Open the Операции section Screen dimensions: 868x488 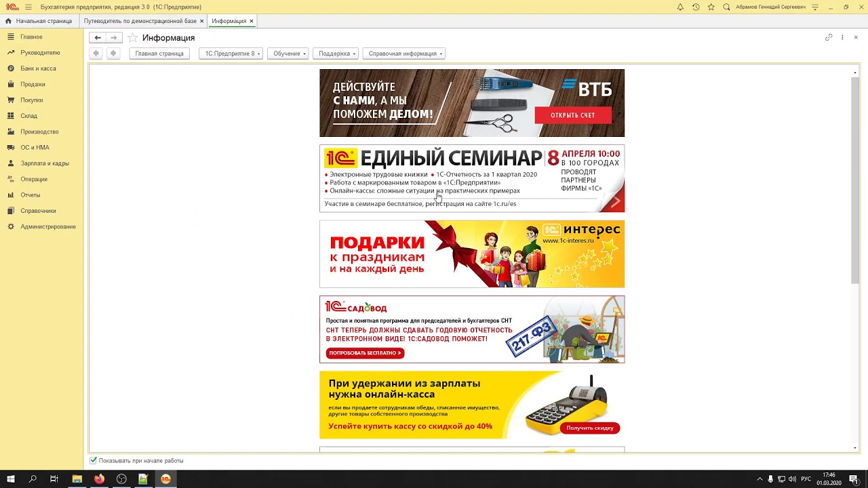point(34,179)
